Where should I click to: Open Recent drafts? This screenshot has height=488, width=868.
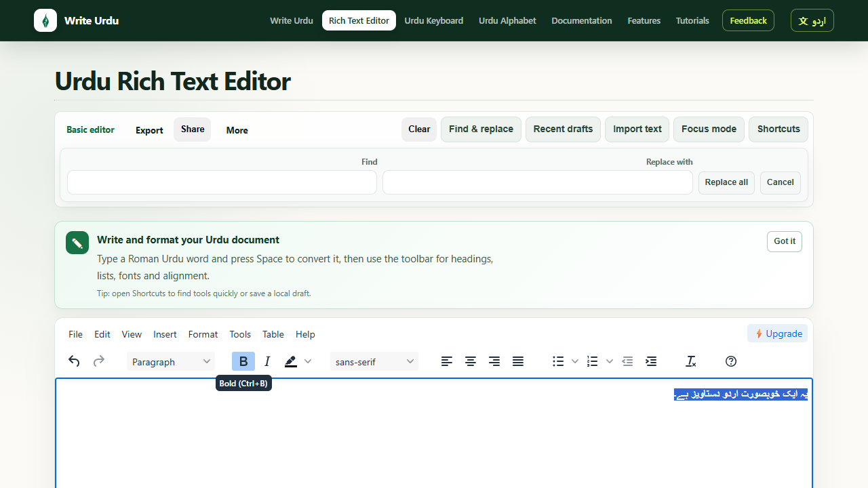563,129
